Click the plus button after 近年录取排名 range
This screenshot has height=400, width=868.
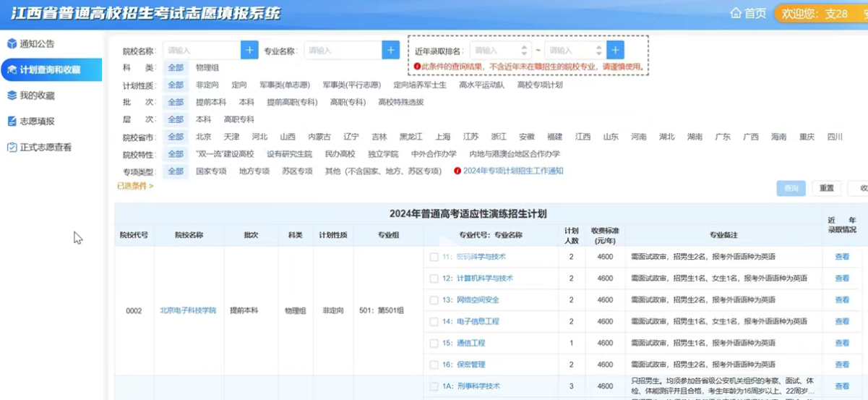tap(615, 50)
